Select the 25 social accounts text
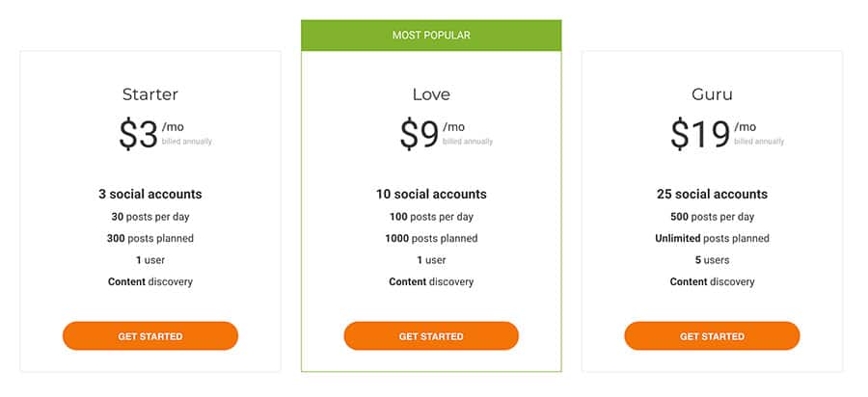Image resolution: width=868 pixels, height=397 pixels. point(712,194)
